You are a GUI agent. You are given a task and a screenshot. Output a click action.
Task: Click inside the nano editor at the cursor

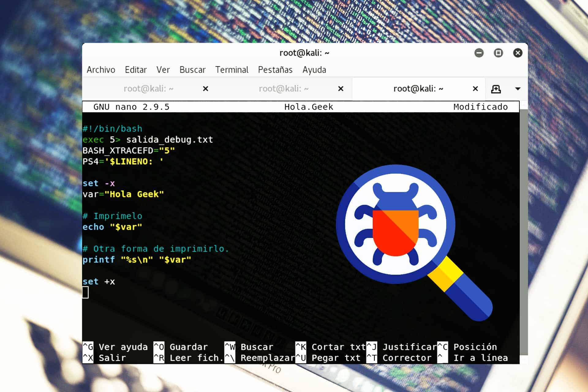point(86,293)
